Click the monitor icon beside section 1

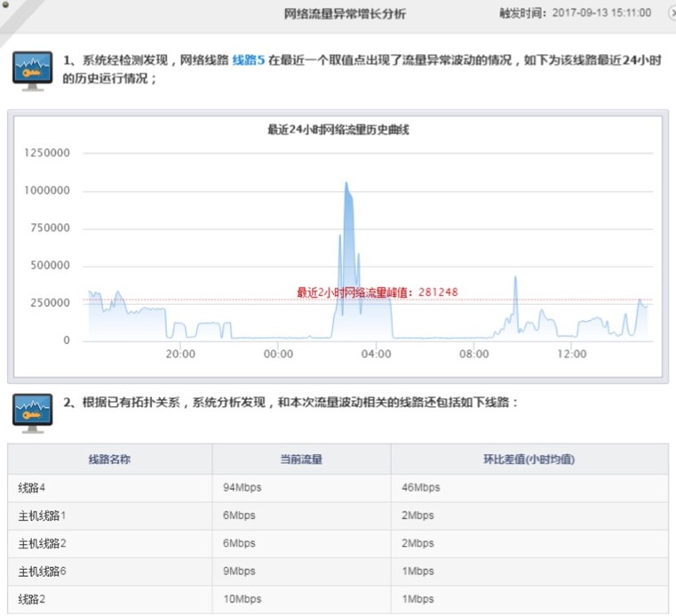coord(33,70)
